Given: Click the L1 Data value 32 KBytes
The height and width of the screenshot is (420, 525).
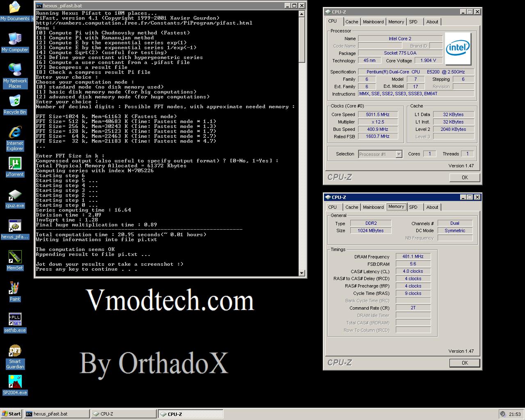Looking at the screenshot, I should 453,114.
